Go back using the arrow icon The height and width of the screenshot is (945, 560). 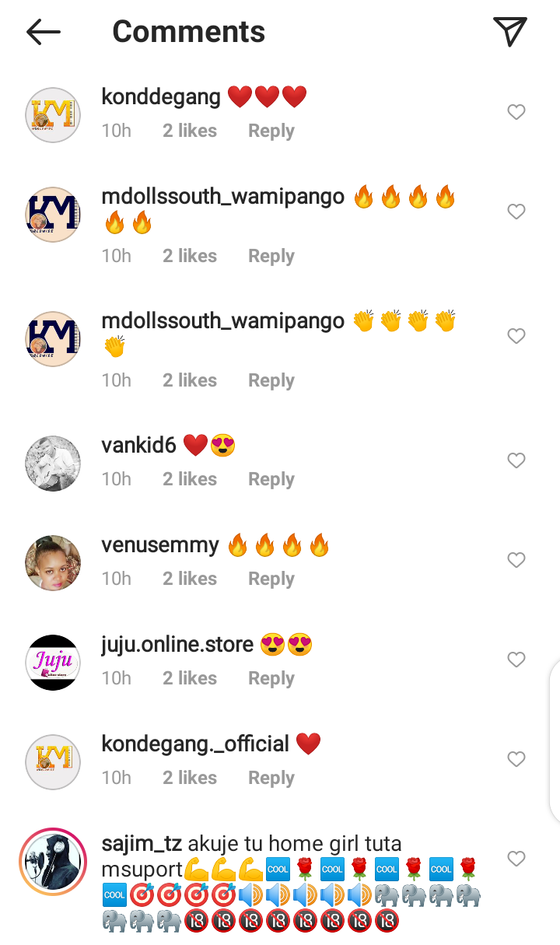(43, 32)
